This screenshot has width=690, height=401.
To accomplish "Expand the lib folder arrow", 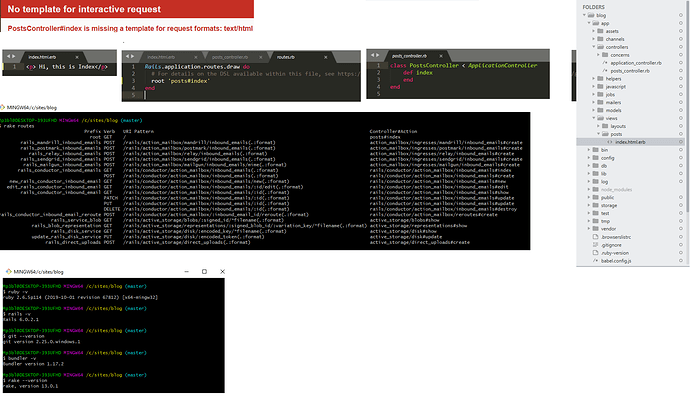I will (589, 173).
